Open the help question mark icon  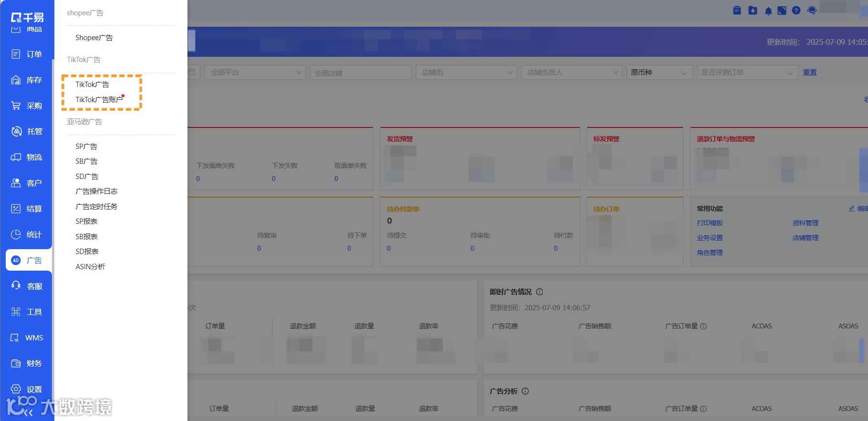796,11
